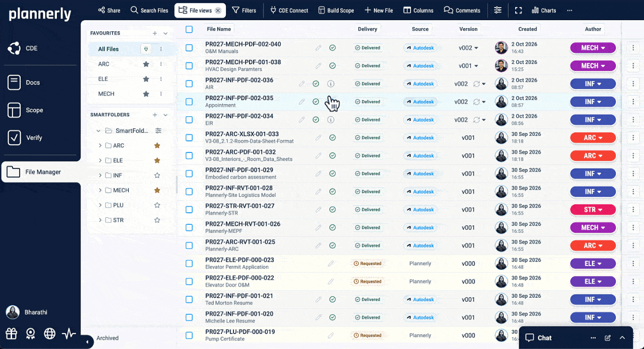Click pencil icon on PR027-ELE-PDF-000-023 row
Viewport: 644px width, 349px height.
pyautogui.click(x=331, y=264)
